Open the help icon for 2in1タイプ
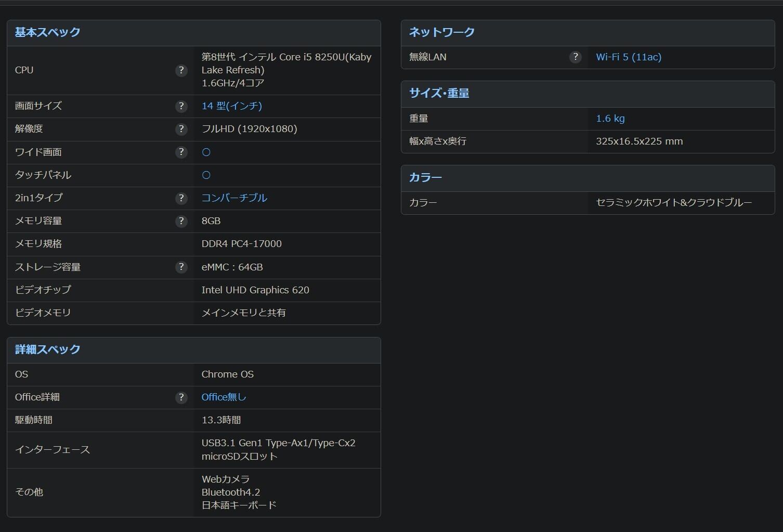The image size is (783, 532). coord(181,198)
